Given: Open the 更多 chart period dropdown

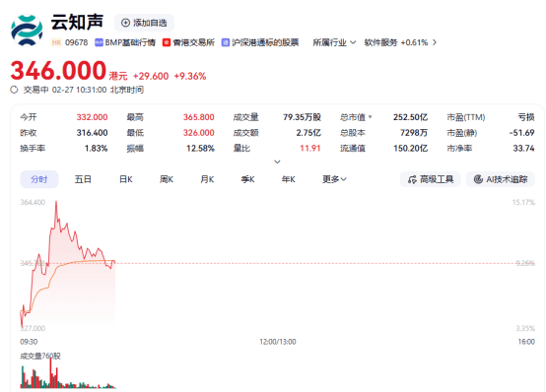Looking at the screenshot, I should 334,179.
